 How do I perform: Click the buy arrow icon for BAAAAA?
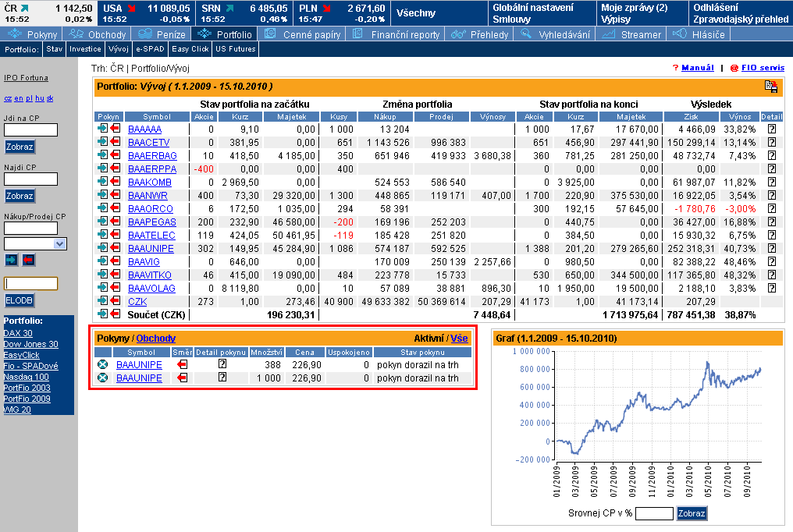(103, 129)
